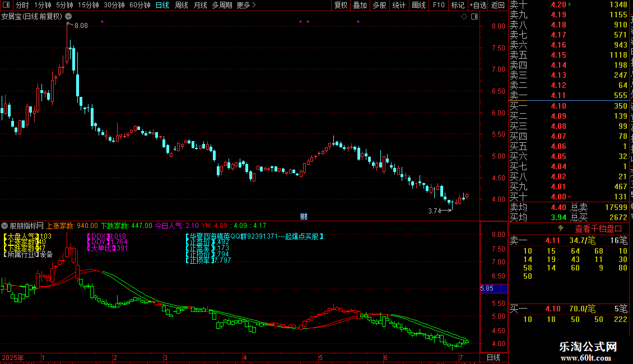Click the 8.08 high price label
Viewport: 633px width, 364px height.
[81, 25]
